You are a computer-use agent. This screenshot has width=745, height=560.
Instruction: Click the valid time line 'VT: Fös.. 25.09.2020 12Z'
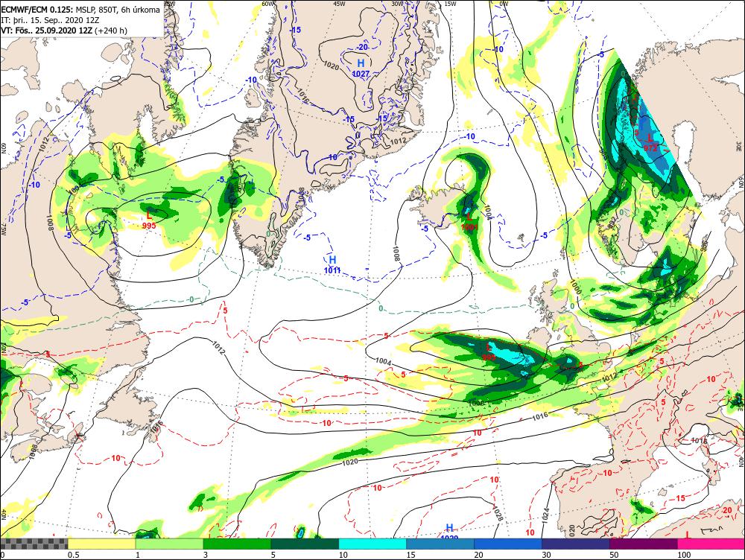[46, 31]
